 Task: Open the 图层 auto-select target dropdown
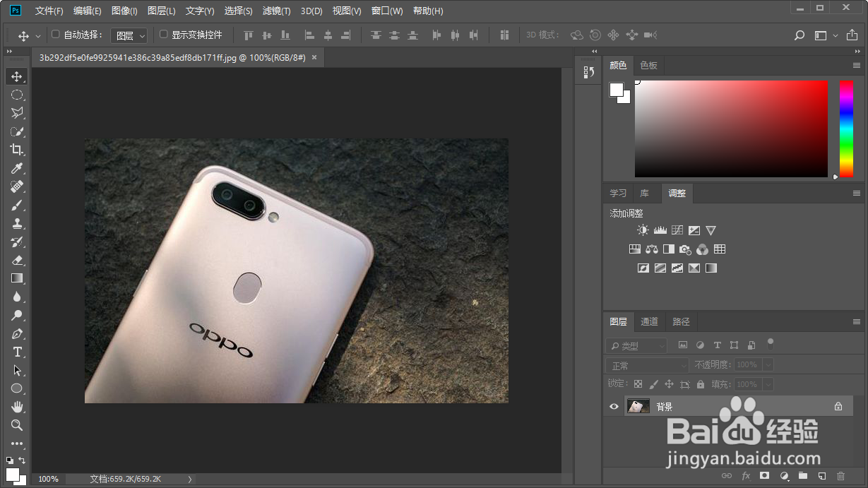click(x=129, y=35)
